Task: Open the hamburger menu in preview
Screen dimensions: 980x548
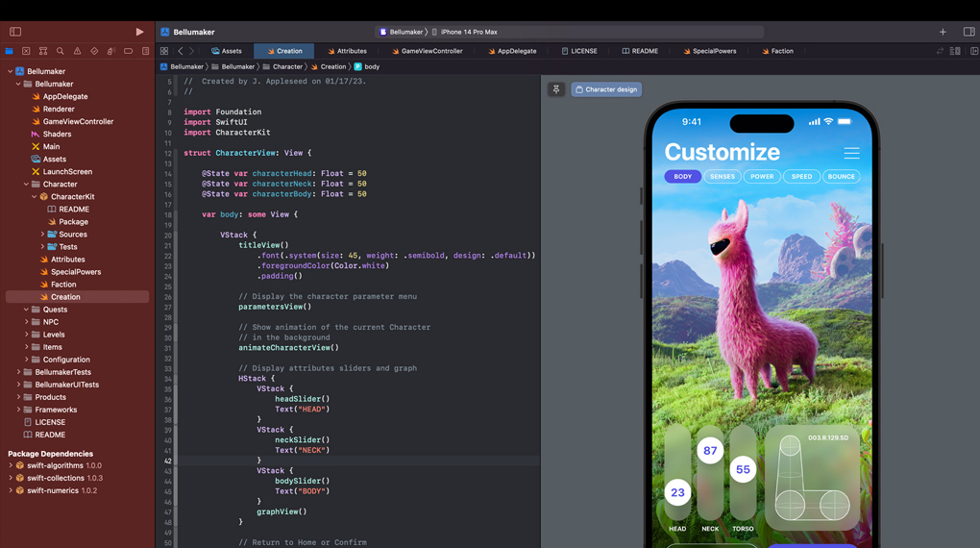Action: click(x=851, y=153)
